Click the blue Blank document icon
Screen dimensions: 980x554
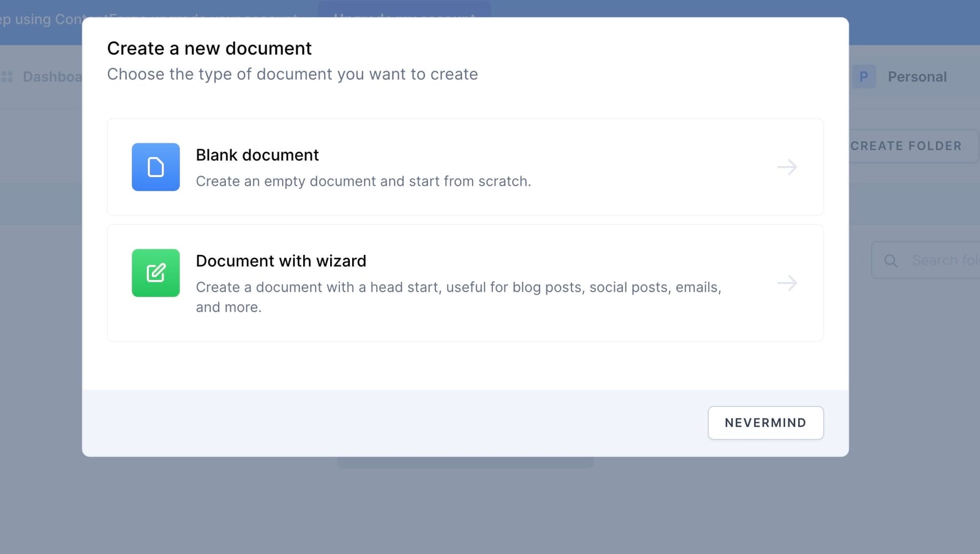(156, 167)
